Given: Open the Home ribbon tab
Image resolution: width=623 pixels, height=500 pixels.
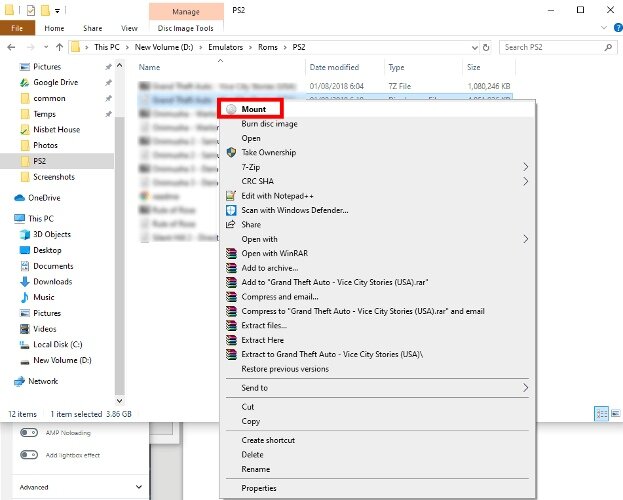Looking at the screenshot, I should click(54, 28).
